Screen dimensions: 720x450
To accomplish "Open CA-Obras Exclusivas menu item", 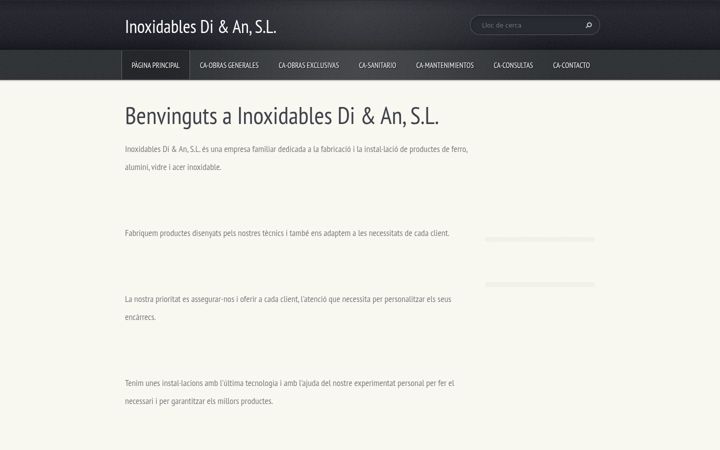I will [x=309, y=65].
